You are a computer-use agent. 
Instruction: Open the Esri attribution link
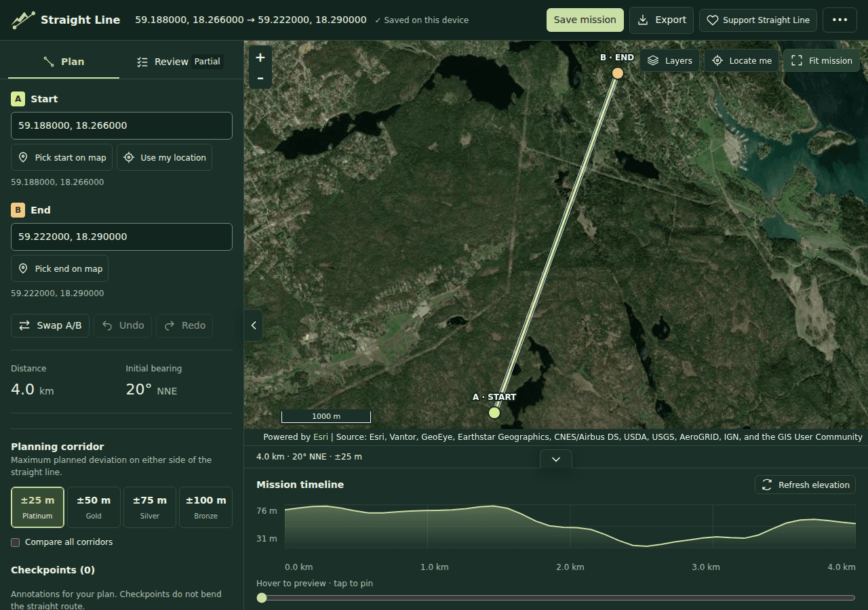coord(321,437)
